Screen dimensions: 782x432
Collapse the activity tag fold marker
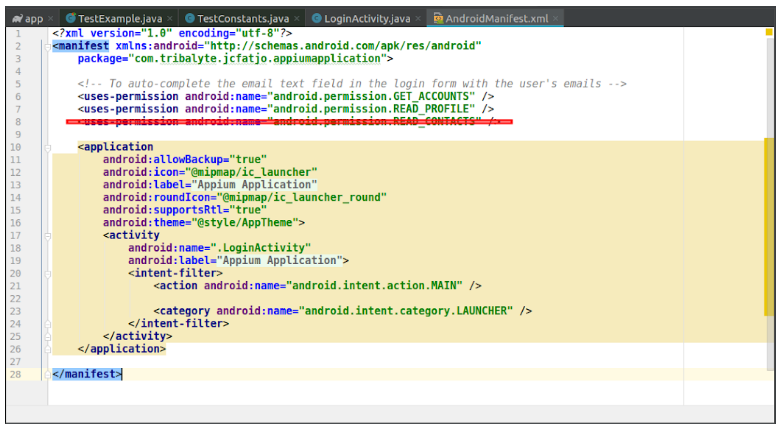click(x=48, y=235)
